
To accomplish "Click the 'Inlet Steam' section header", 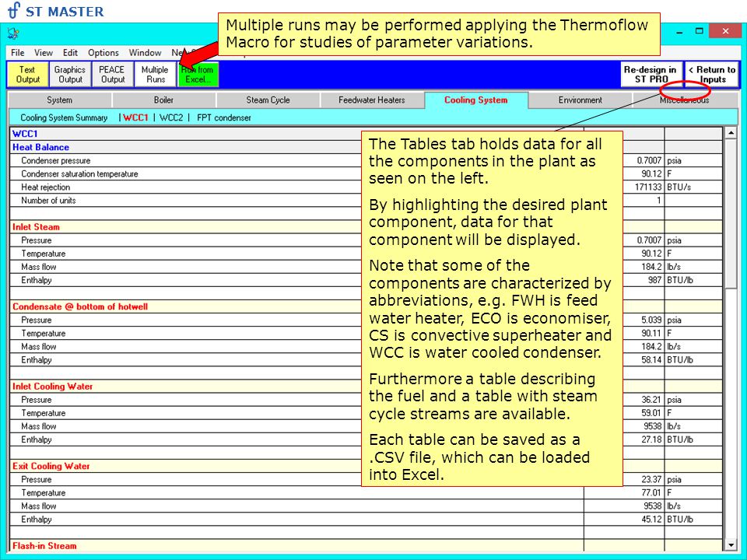I will [36, 227].
